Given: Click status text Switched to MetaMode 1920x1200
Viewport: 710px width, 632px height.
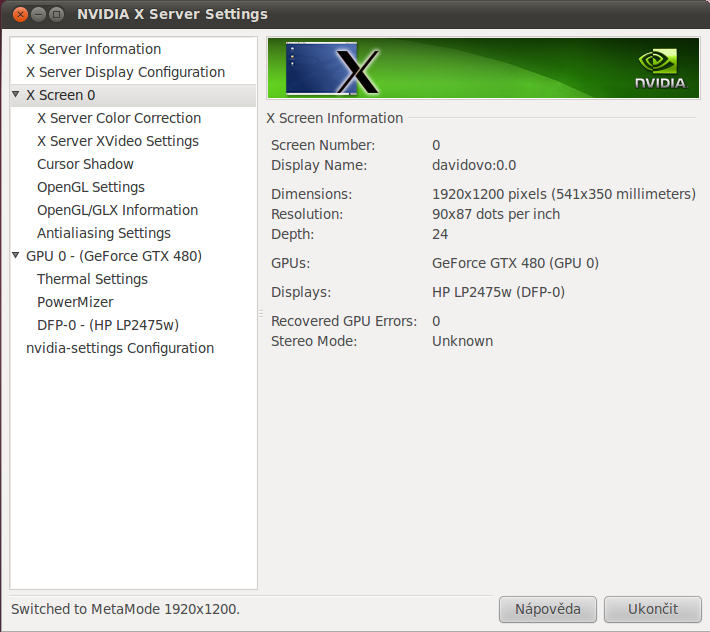Looking at the screenshot, I should tap(125, 609).
